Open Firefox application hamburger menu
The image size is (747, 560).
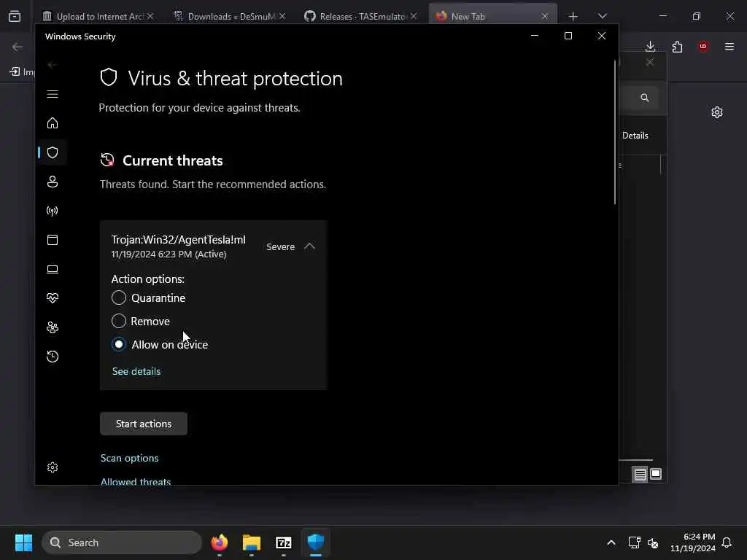point(729,46)
